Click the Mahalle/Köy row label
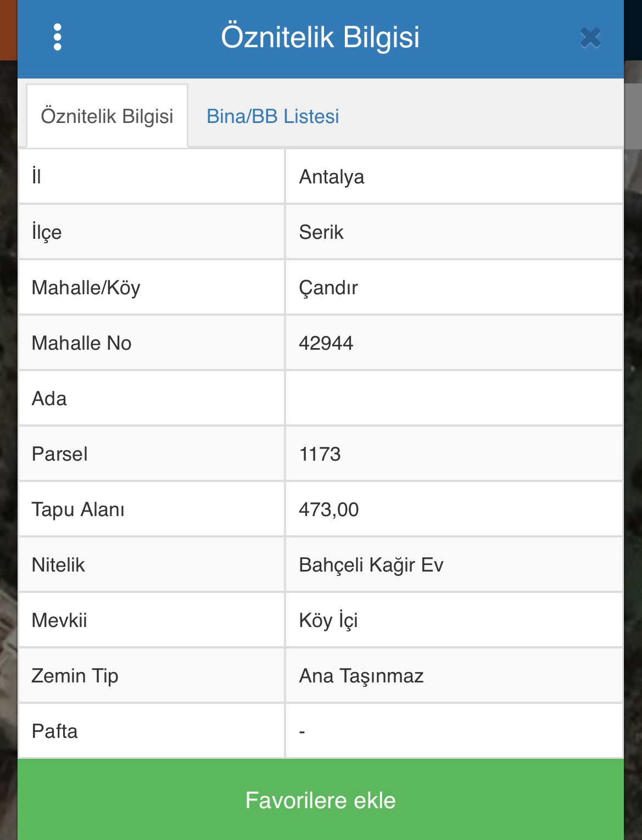Viewport: 642px width, 840px height. pyautogui.click(x=86, y=288)
